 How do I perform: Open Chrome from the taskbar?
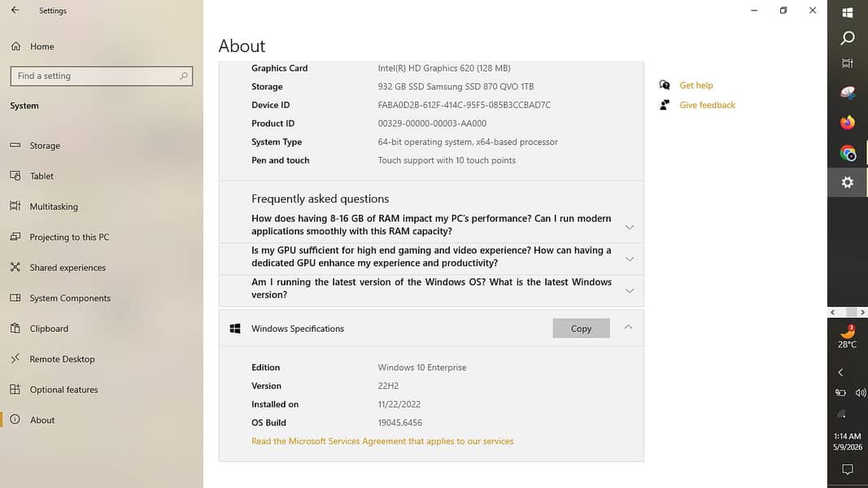pyautogui.click(x=847, y=153)
